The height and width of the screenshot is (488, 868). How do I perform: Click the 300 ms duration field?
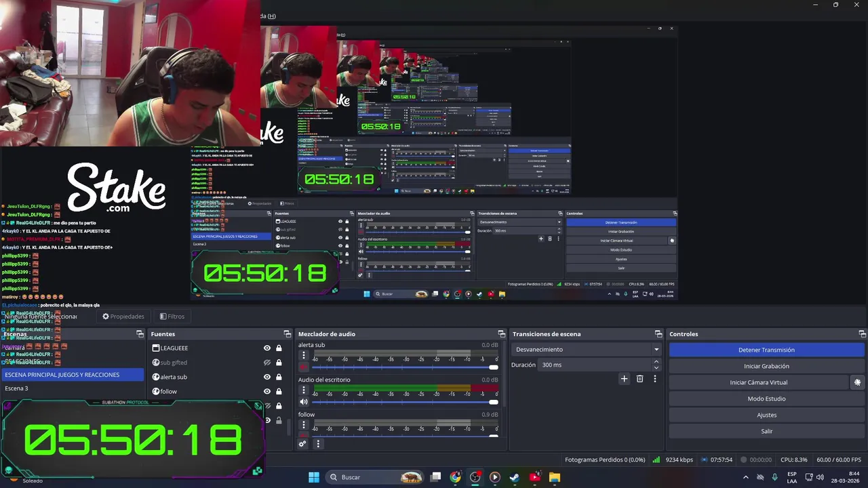point(595,365)
